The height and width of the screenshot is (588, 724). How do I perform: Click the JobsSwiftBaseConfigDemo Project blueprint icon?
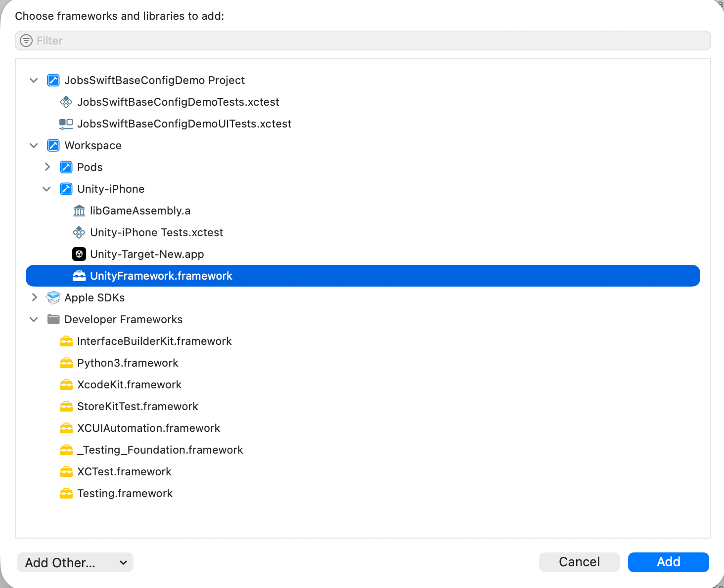click(x=53, y=80)
